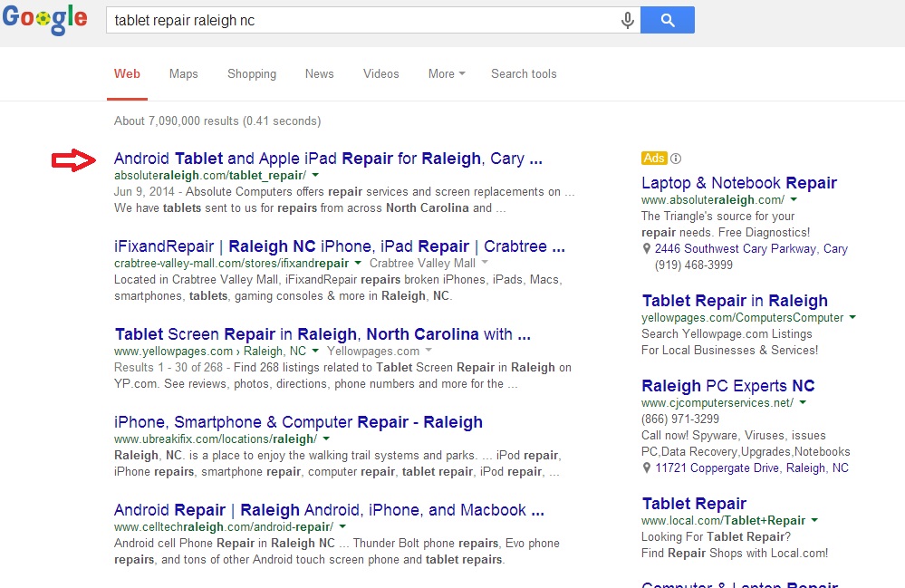Open Search tools options
The width and height of the screenshot is (905, 588).
coord(524,74)
